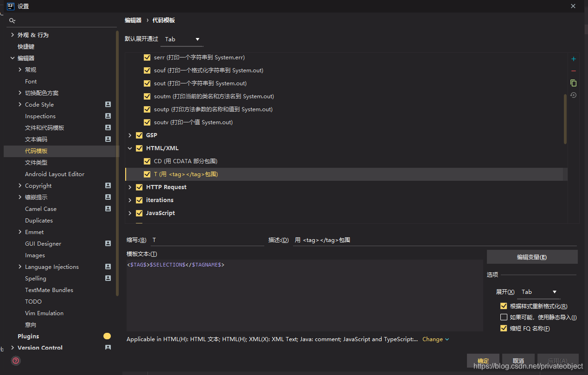Select 快捷键 in settings tree
Image resolution: width=588 pixels, height=375 pixels.
click(x=26, y=46)
